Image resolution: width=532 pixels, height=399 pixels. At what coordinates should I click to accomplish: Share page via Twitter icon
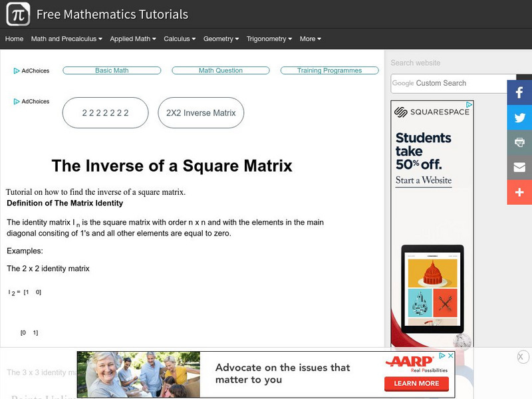[x=519, y=118]
